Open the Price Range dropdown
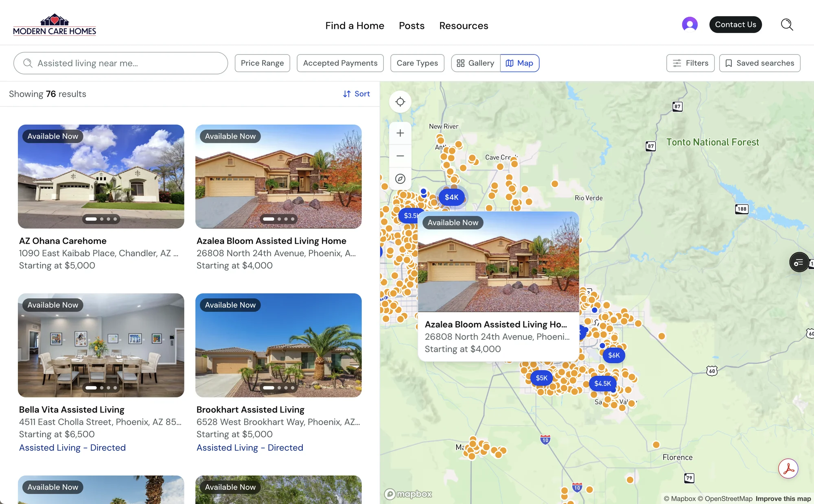 [262, 63]
